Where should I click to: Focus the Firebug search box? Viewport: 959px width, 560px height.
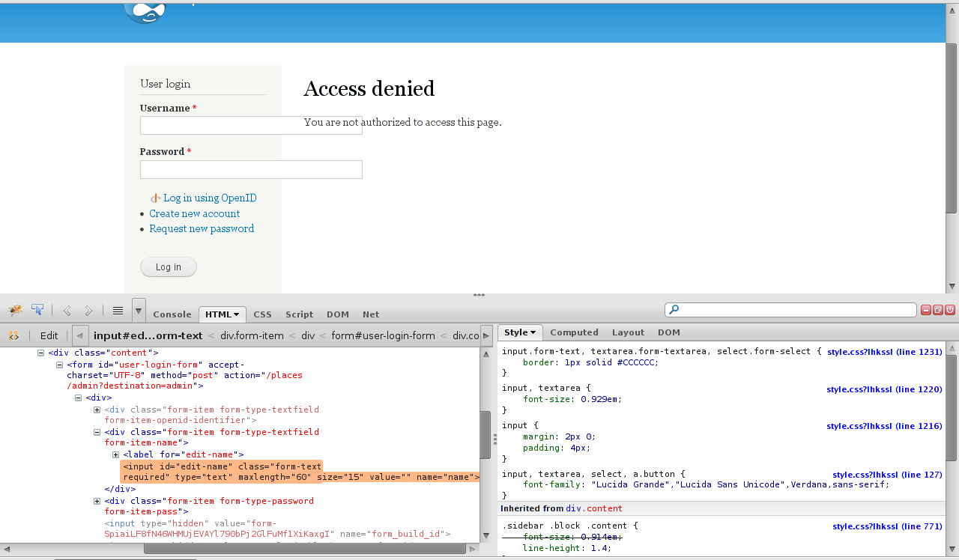(790, 310)
